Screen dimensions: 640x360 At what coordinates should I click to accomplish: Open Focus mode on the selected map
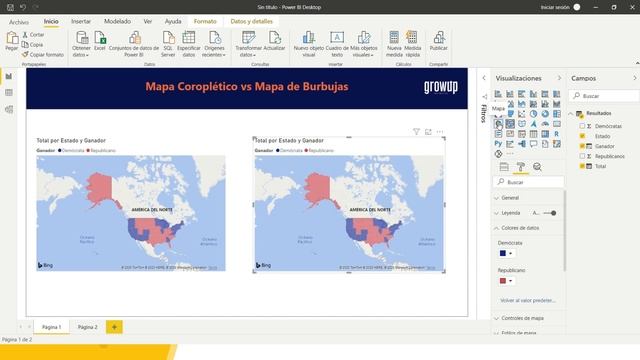coord(428,132)
